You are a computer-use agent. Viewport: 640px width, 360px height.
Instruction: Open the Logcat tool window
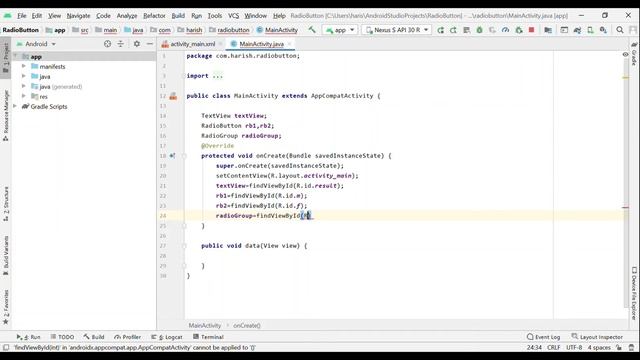tap(167, 337)
